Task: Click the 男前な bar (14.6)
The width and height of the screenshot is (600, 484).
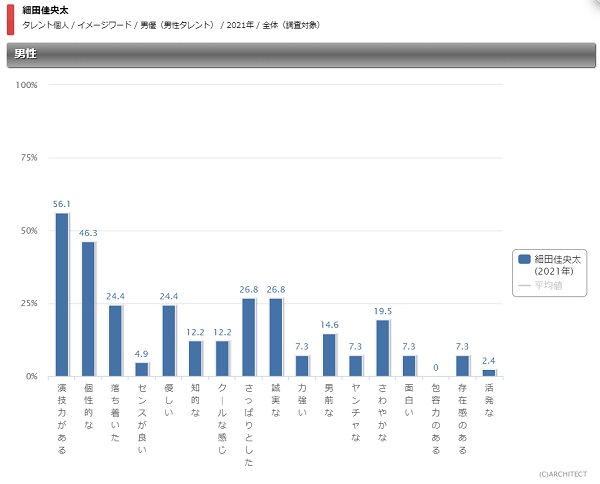Action: coord(328,355)
